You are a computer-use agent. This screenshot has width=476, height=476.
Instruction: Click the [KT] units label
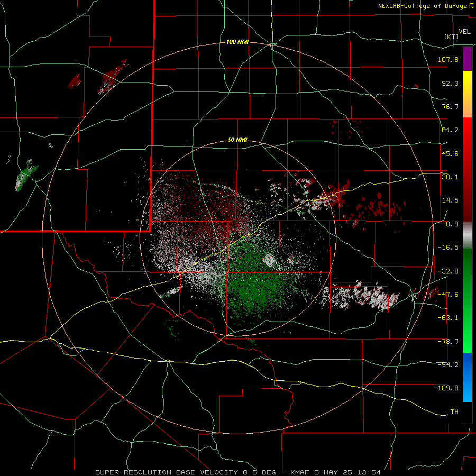tap(451, 36)
